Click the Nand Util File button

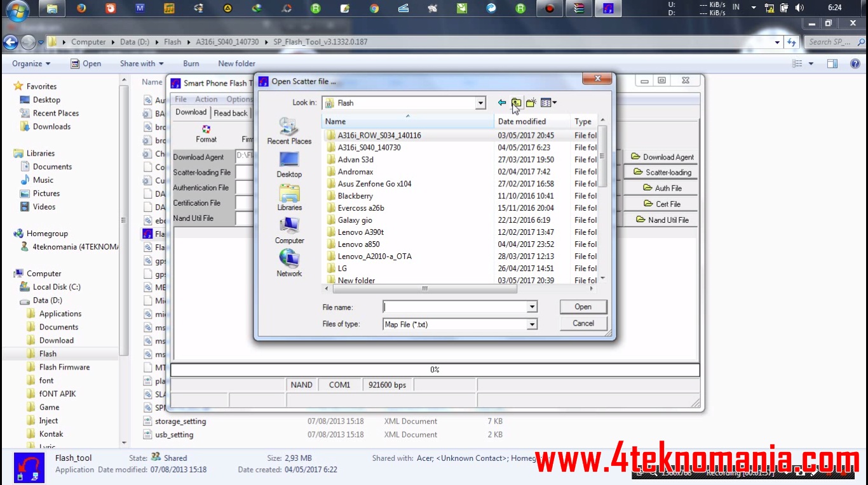tap(661, 220)
